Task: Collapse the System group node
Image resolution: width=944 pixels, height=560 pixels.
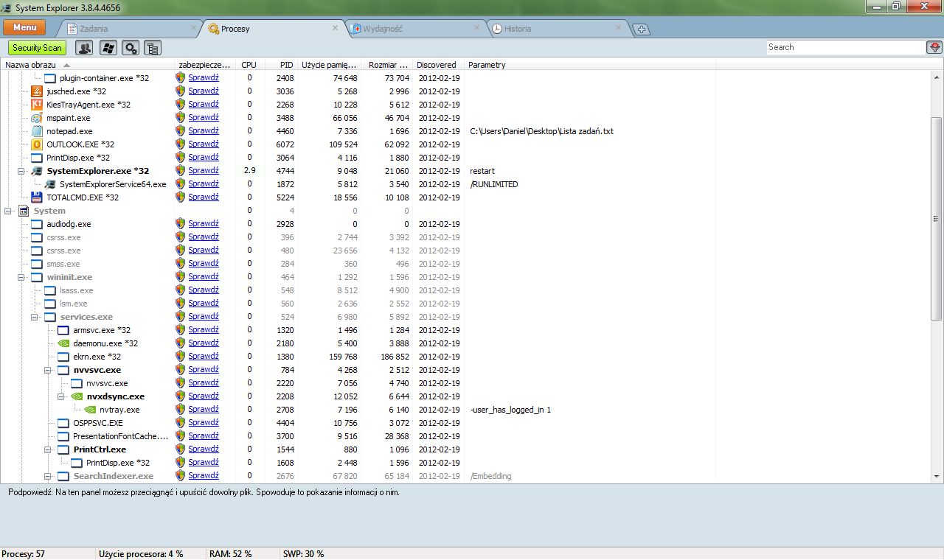Action: [x=8, y=211]
